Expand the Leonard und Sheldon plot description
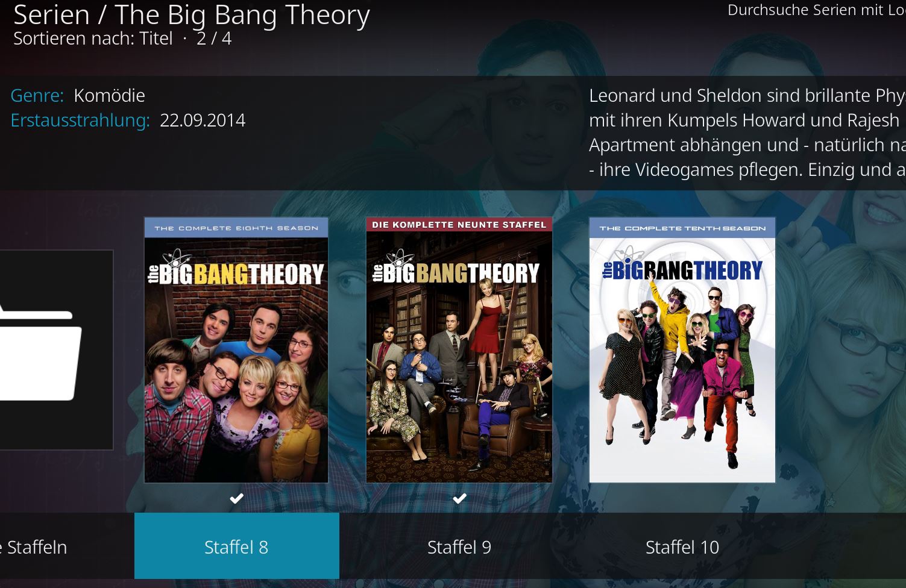 click(x=747, y=133)
